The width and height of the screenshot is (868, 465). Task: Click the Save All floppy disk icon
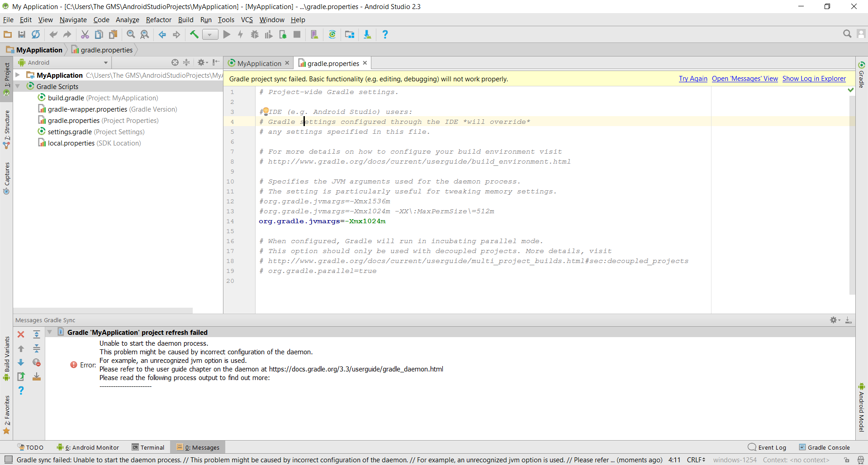coord(21,34)
